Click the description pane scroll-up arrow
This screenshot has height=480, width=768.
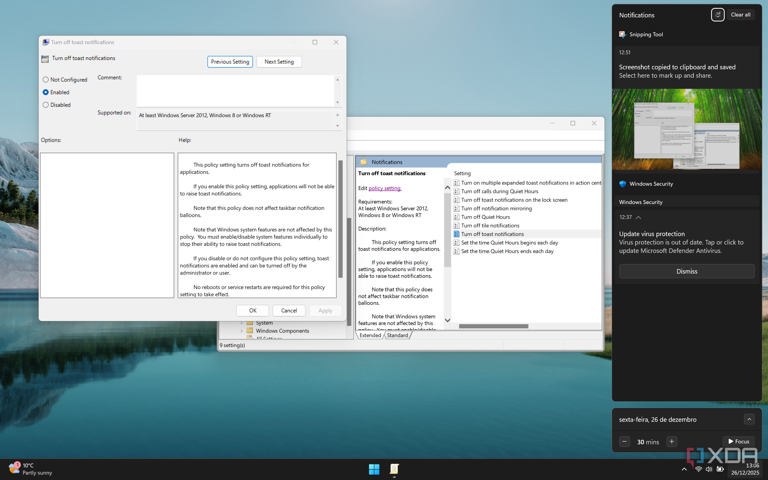(447, 187)
